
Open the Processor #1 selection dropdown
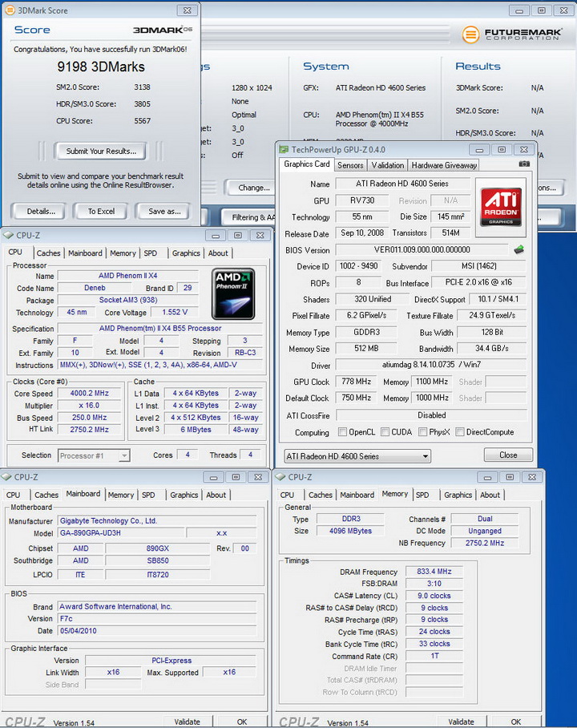[94, 455]
